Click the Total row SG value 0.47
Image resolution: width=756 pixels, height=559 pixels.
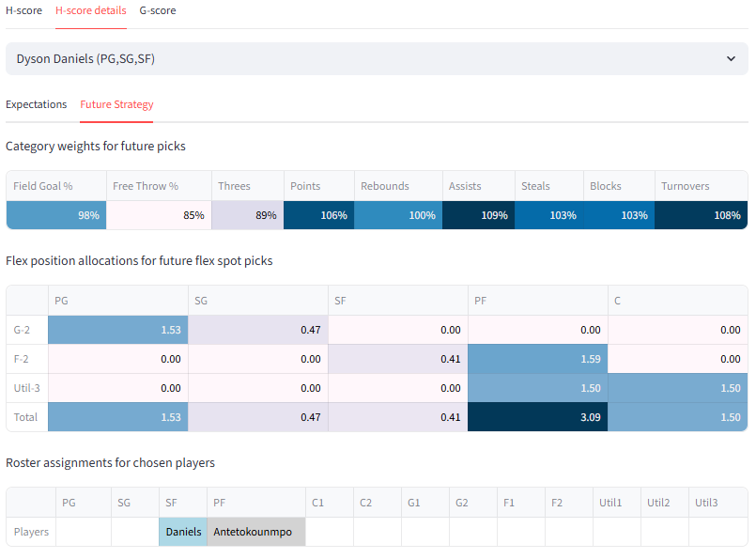coord(257,417)
